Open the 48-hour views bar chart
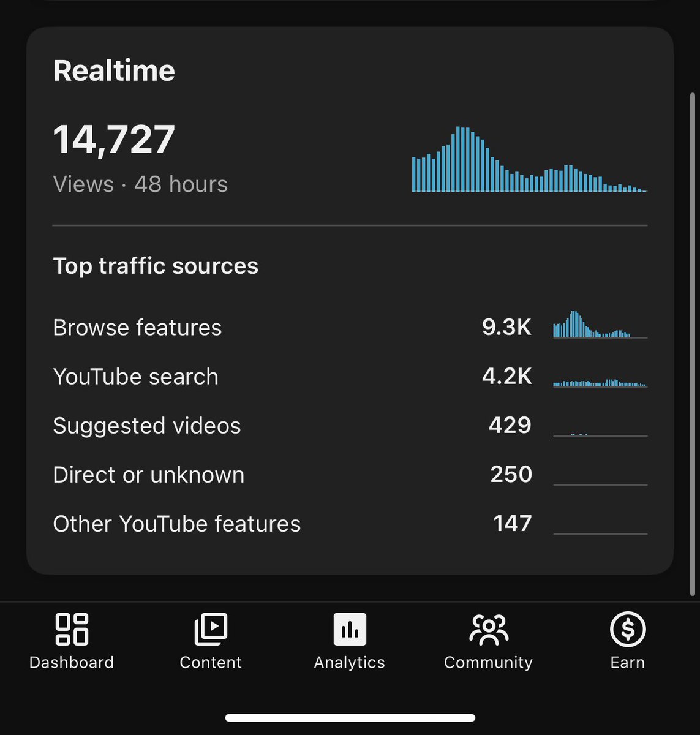This screenshot has width=700, height=735. (530, 159)
